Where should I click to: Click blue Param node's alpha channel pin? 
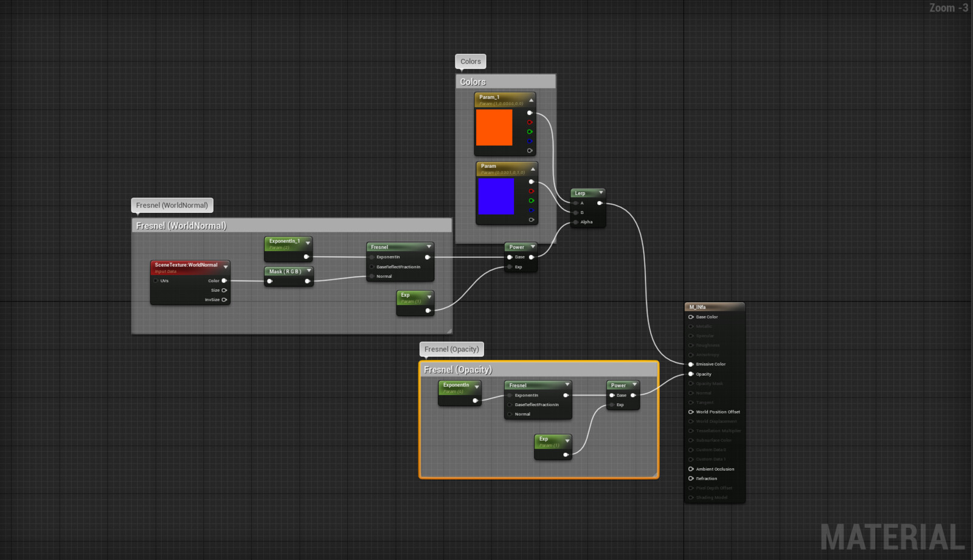coord(532,220)
